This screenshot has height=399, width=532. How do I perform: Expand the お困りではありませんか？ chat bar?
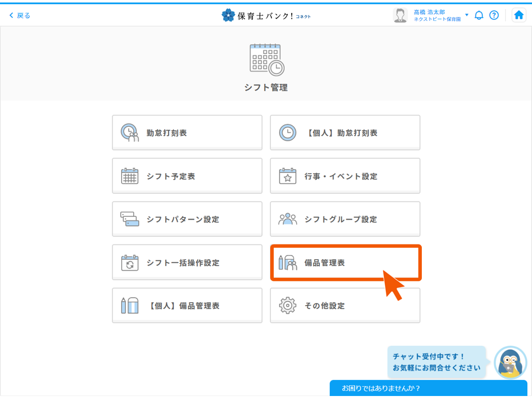428,388
